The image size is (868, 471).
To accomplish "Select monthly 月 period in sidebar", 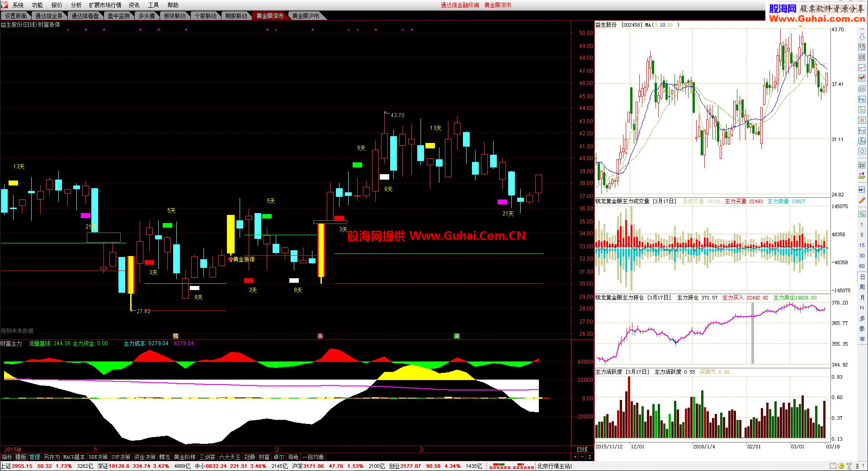I will click(862, 297).
